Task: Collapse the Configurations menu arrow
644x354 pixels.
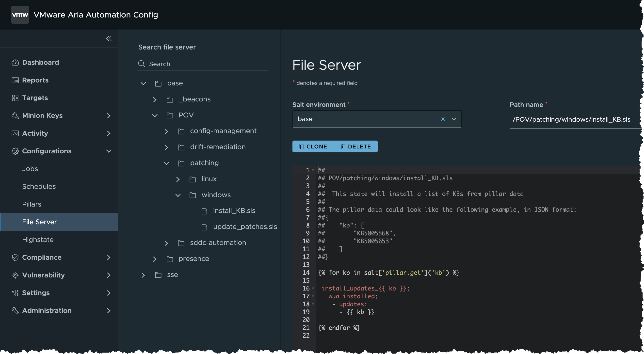Action: [109, 151]
